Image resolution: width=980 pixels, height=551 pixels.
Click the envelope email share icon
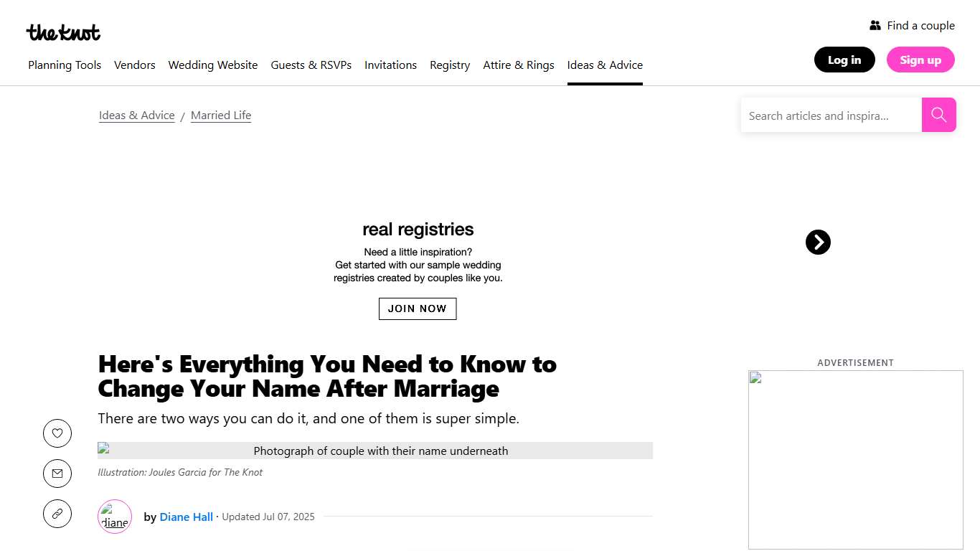[x=57, y=474]
